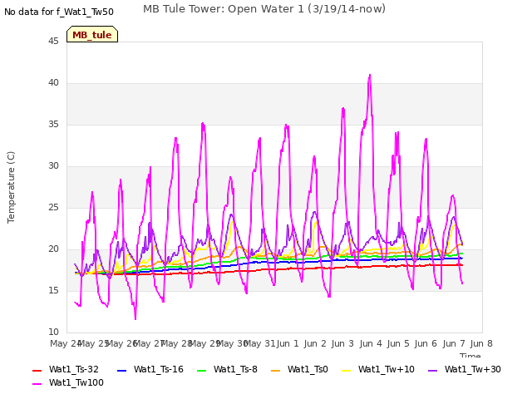Viewport: 532px width, 399px height.
Task: Click the yellow Wat1_Tw+10 legend swatch
Action: point(346,371)
